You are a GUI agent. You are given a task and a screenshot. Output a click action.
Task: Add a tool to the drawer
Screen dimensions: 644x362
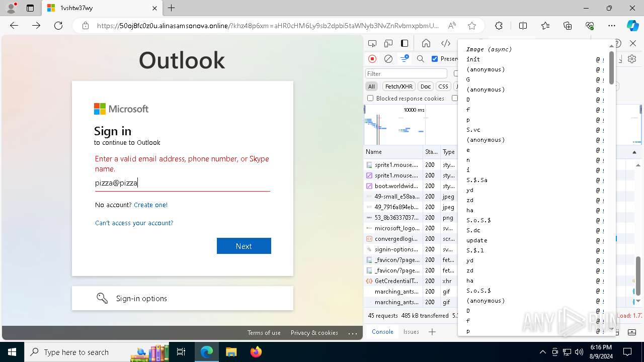point(432,332)
